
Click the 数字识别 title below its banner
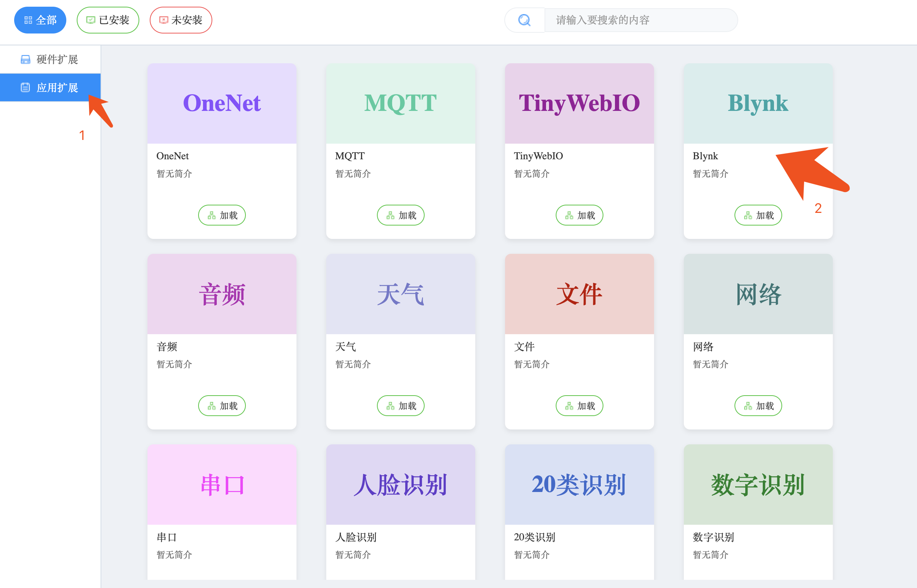coord(713,537)
